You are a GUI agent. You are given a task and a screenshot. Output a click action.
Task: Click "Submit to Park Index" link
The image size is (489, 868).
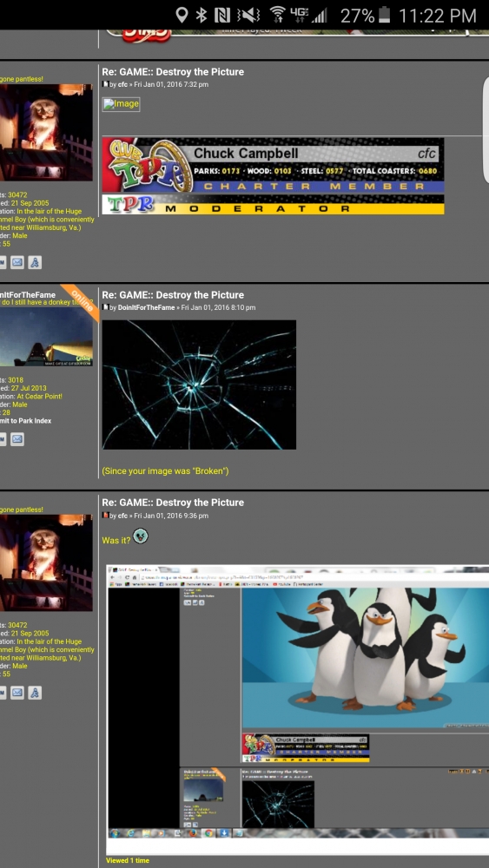(x=25, y=421)
